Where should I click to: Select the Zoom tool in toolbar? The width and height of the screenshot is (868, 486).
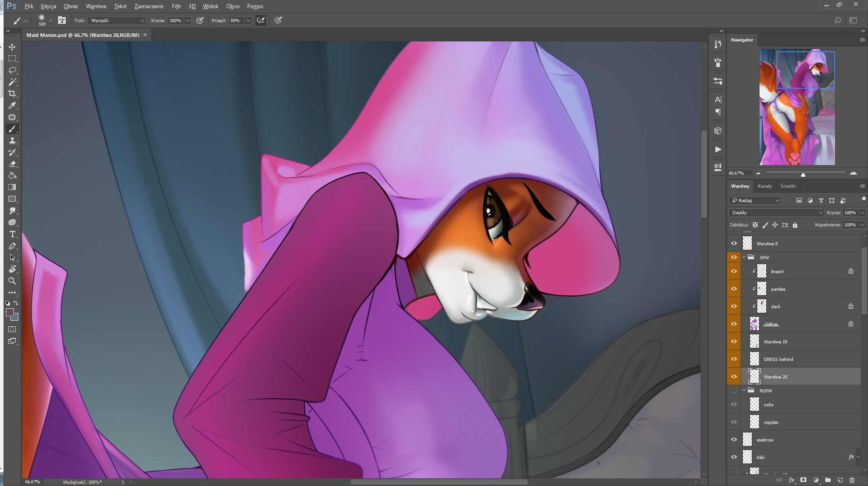(12, 281)
